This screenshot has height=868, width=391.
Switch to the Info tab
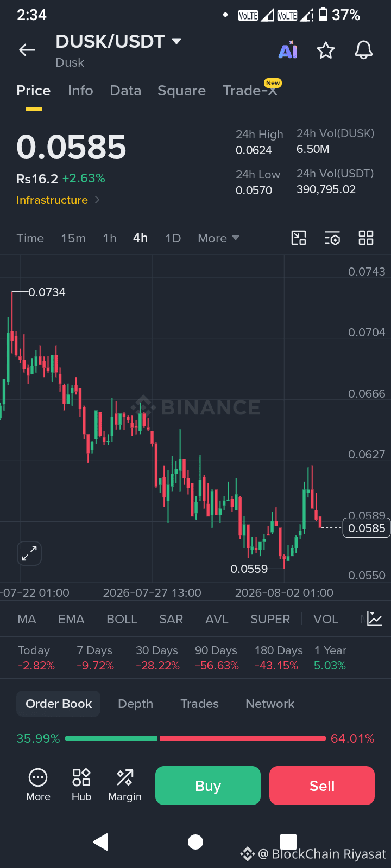coord(80,91)
